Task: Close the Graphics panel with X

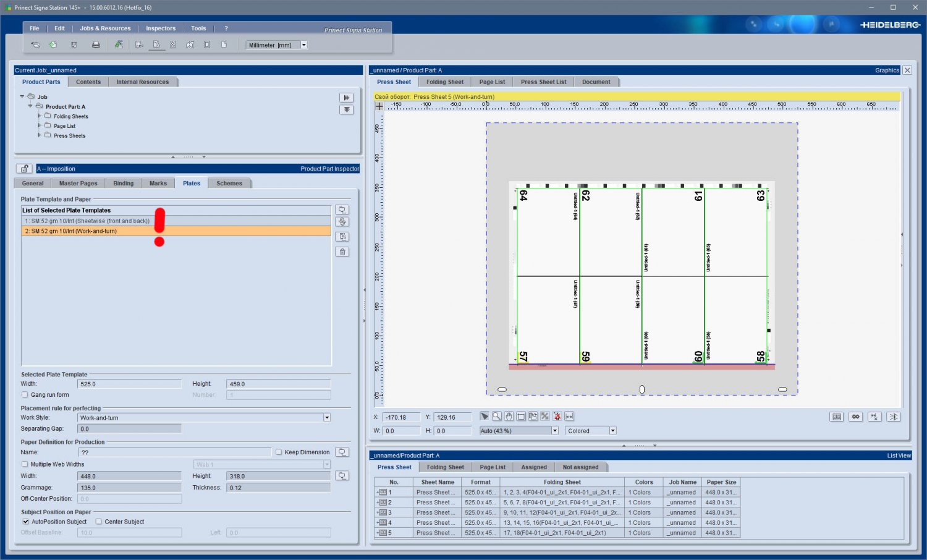Action: point(907,70)
